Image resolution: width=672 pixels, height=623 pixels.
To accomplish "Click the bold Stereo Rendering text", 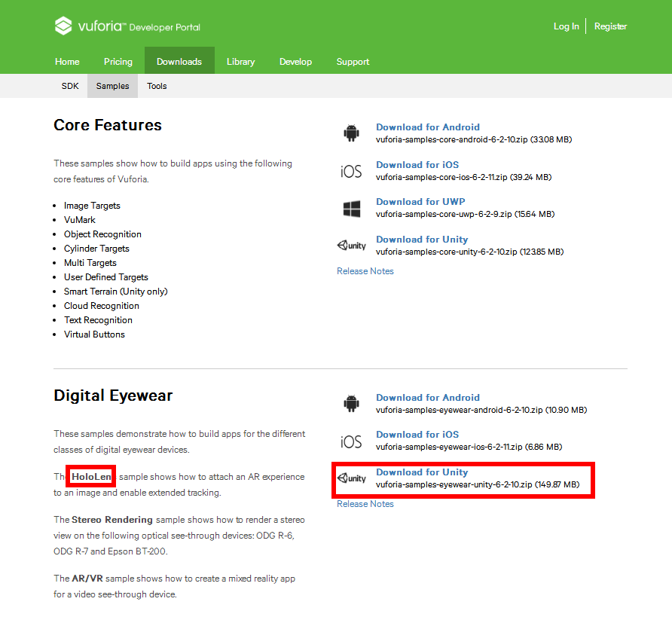I will click(x=112, y=520).
